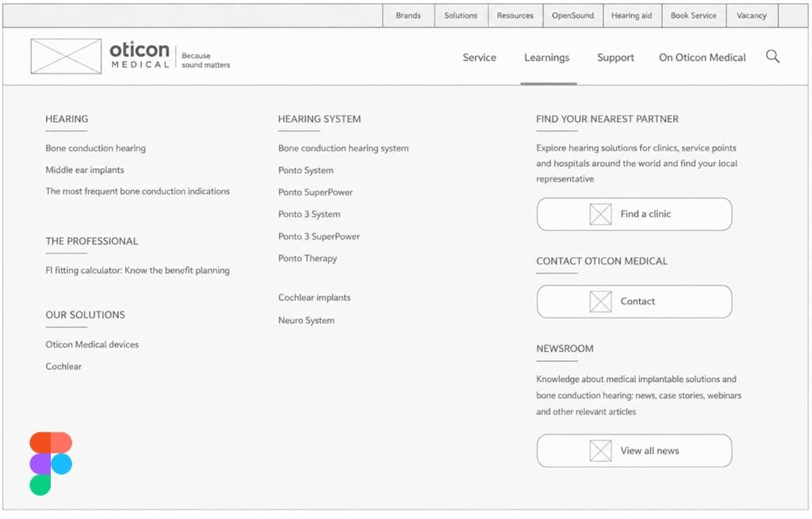Open Vacancy in the top bar

coord(752,16)
